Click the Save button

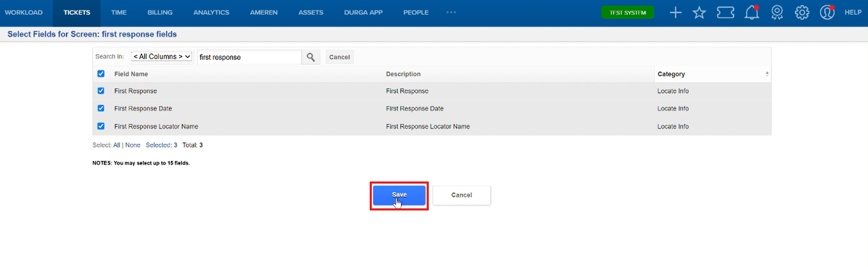coord(399,195)
